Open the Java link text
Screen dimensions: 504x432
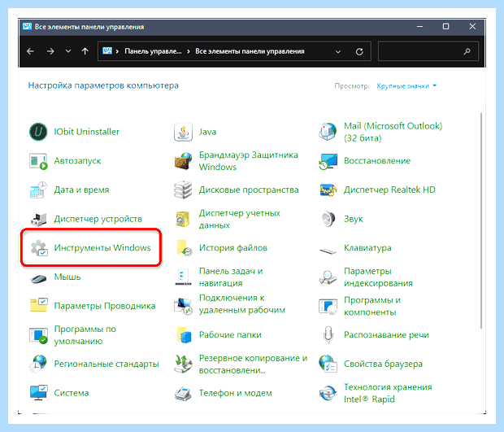(207, 132)
